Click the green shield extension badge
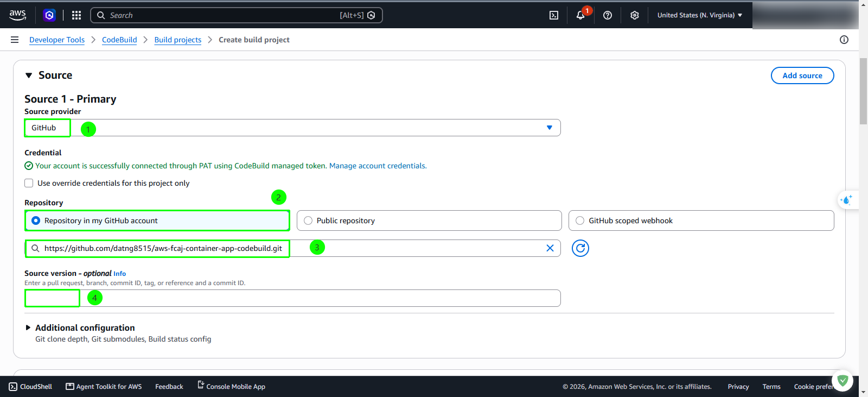This screenshot has height=397, width=868. pos(843,381)
